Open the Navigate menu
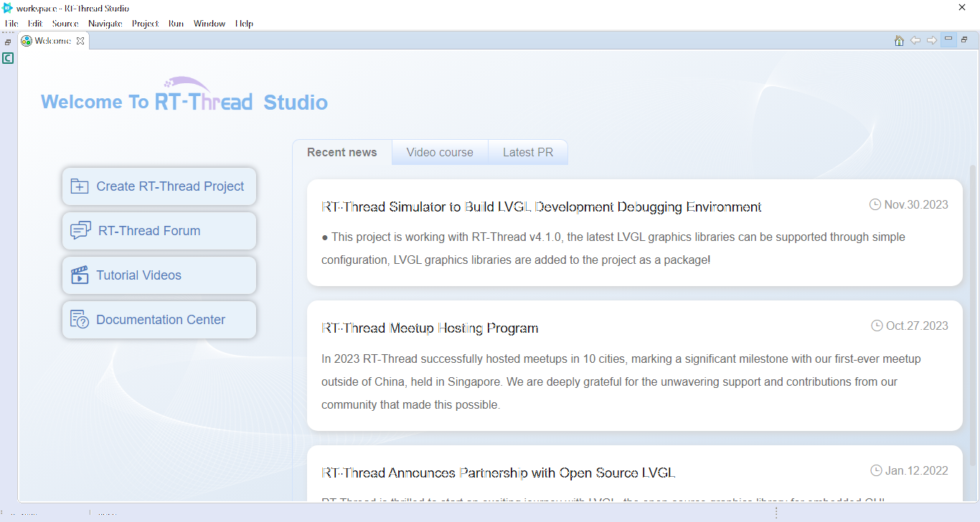 coord(105,24)
